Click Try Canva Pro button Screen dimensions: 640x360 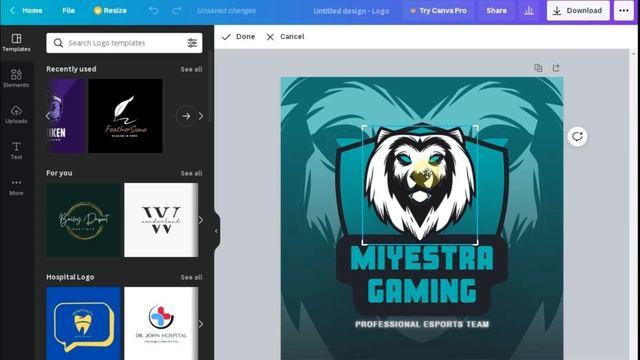tap(439, 11)
